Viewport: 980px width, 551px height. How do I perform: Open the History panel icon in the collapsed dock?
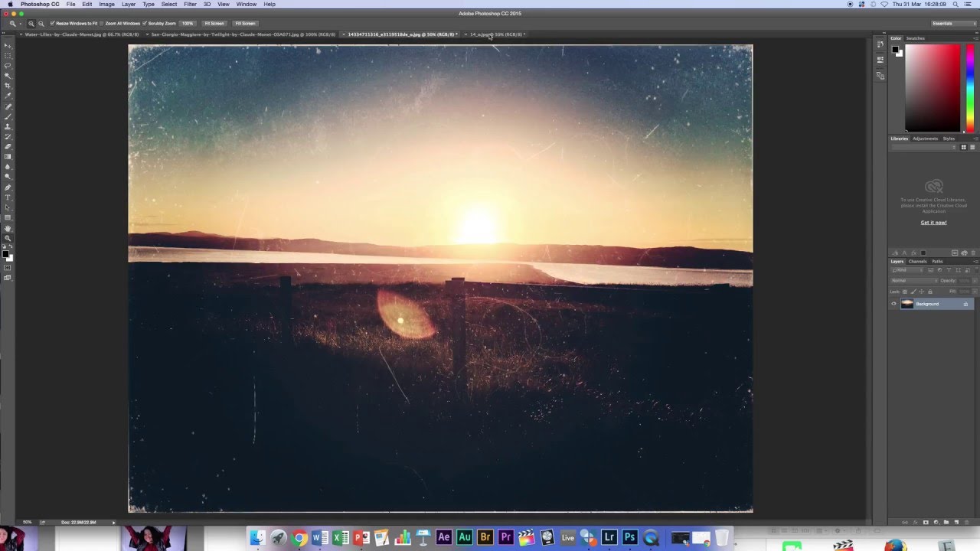click(880, 44)
